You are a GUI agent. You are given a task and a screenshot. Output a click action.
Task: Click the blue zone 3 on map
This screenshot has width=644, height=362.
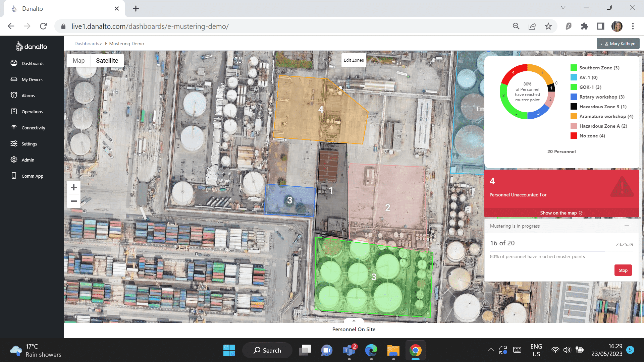(x=290, y=200)
